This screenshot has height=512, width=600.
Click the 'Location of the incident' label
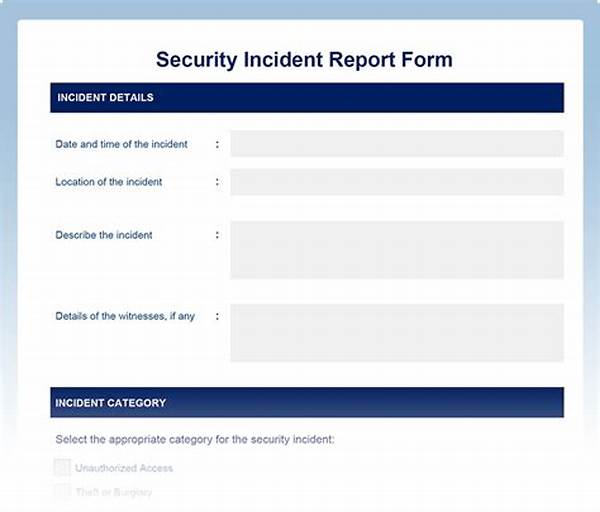click(109, 182)
